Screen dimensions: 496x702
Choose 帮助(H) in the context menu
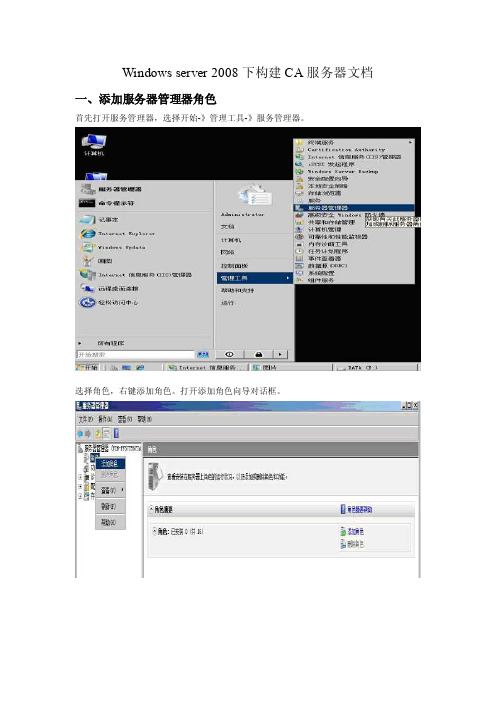coord(110,522)
